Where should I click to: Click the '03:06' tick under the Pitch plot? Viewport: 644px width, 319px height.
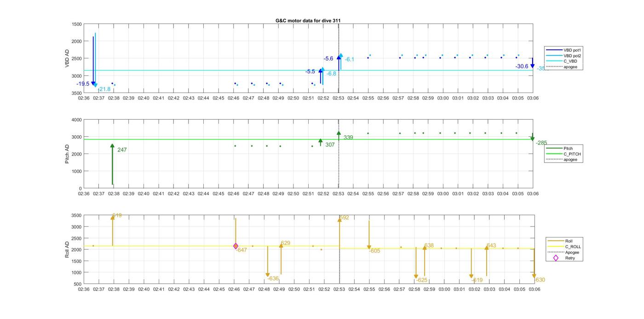(x=533, y=193)
